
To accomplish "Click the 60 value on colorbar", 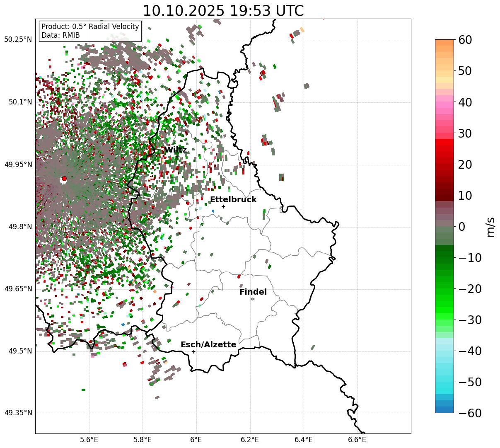I will pos(466,40).
